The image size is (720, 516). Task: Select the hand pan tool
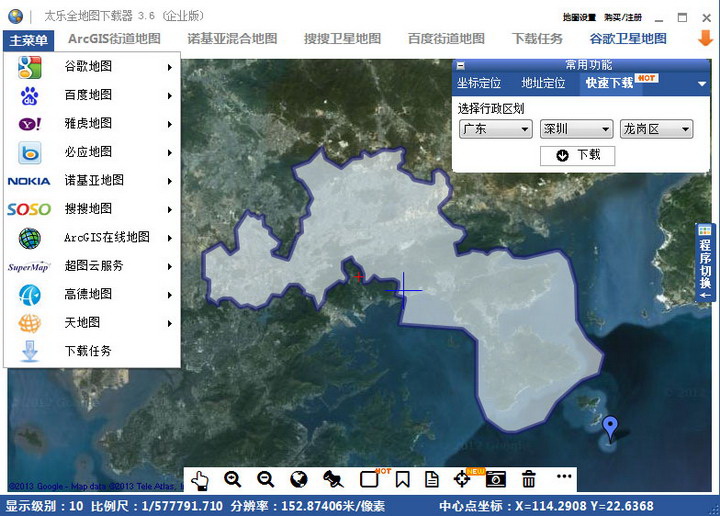200,479
